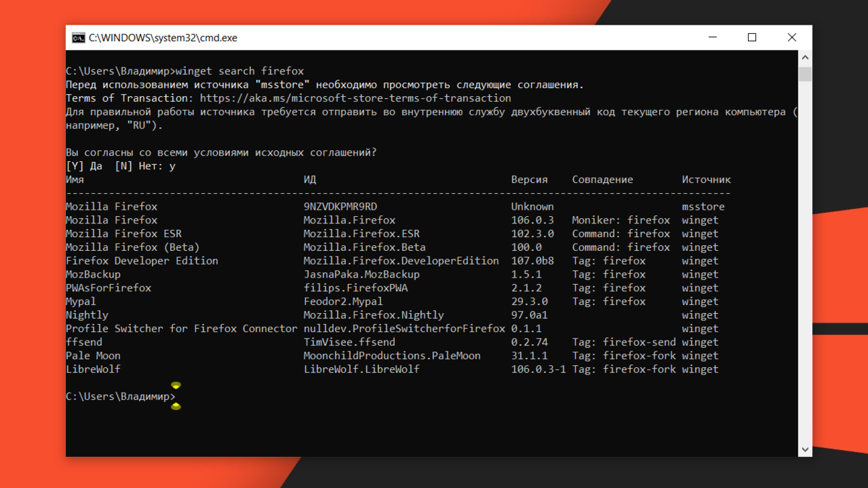
Task: Click the name 'PWAsForFirefox'
Action: (x=109, y=288)
